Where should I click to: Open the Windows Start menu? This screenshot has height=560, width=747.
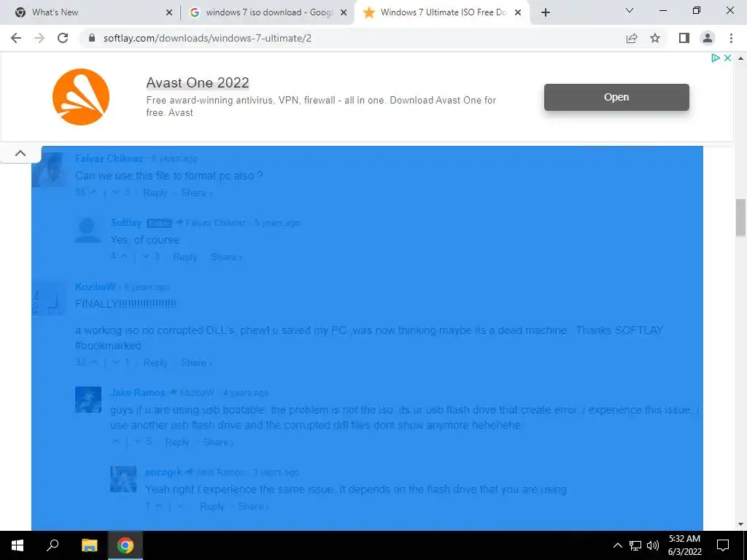(18, 545)
